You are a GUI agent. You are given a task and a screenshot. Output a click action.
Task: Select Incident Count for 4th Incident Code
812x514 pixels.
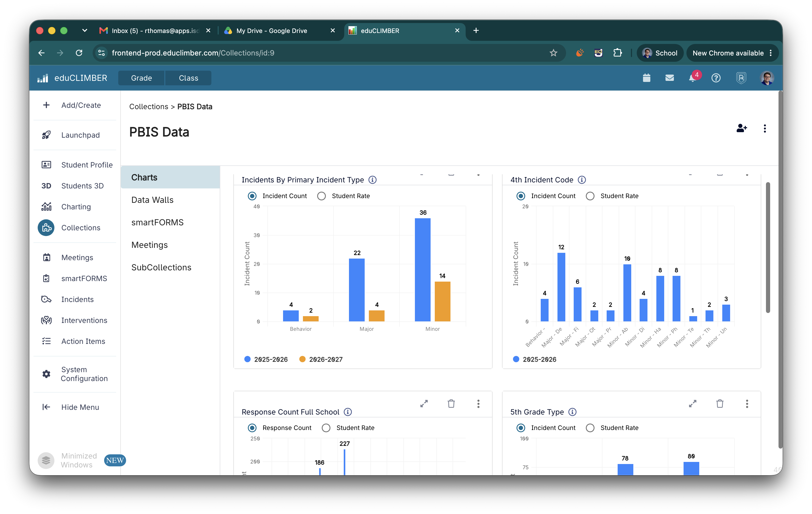point(521,196)
